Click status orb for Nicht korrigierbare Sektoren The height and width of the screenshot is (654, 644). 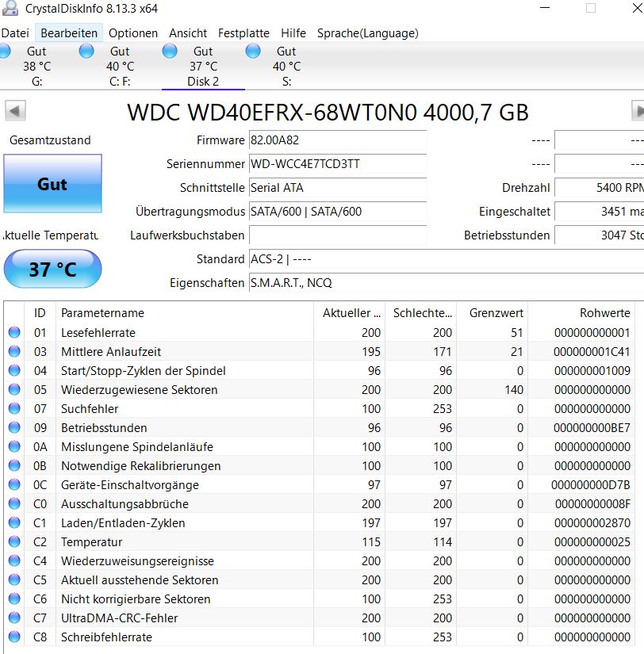[14, 599]
